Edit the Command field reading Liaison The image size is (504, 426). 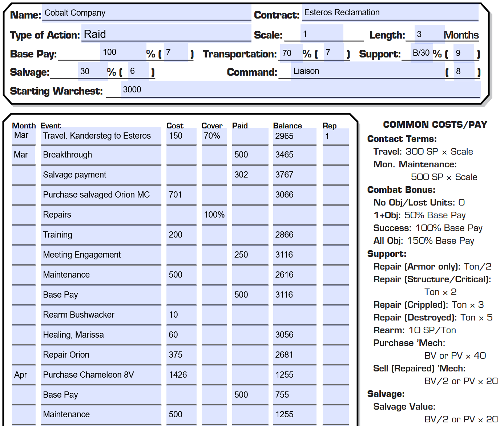pyautogui.click(x=367, y=71)
